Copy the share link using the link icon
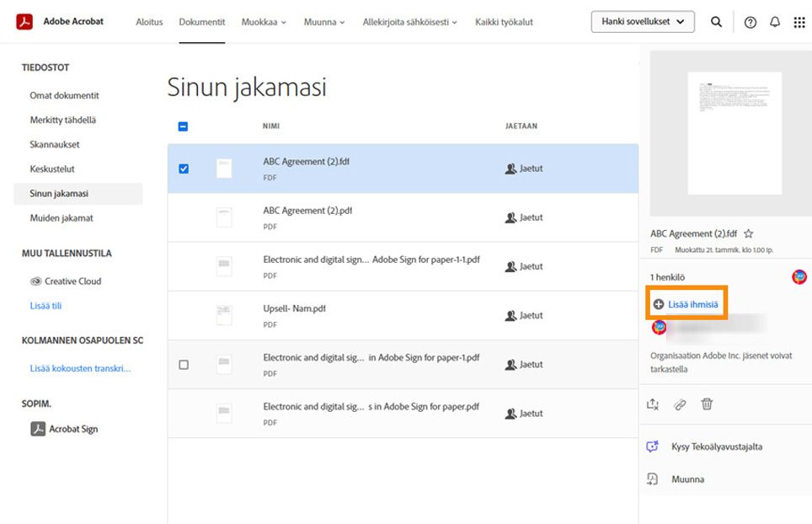 (x=679, y=404)
